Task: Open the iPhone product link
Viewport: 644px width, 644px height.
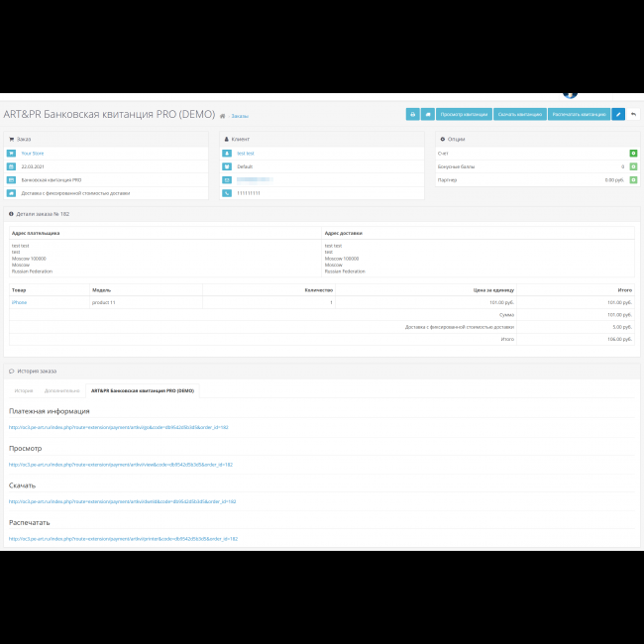Action: click(x=19, y=302)
